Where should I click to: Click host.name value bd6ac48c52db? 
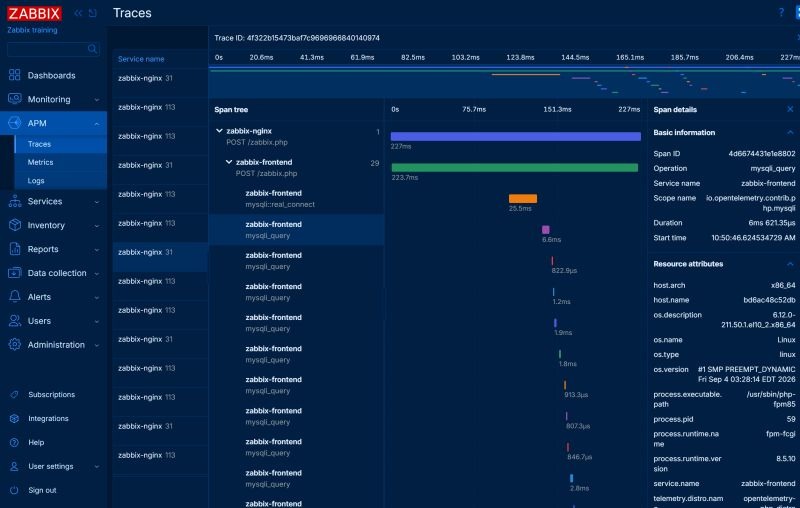click(769, 300)
